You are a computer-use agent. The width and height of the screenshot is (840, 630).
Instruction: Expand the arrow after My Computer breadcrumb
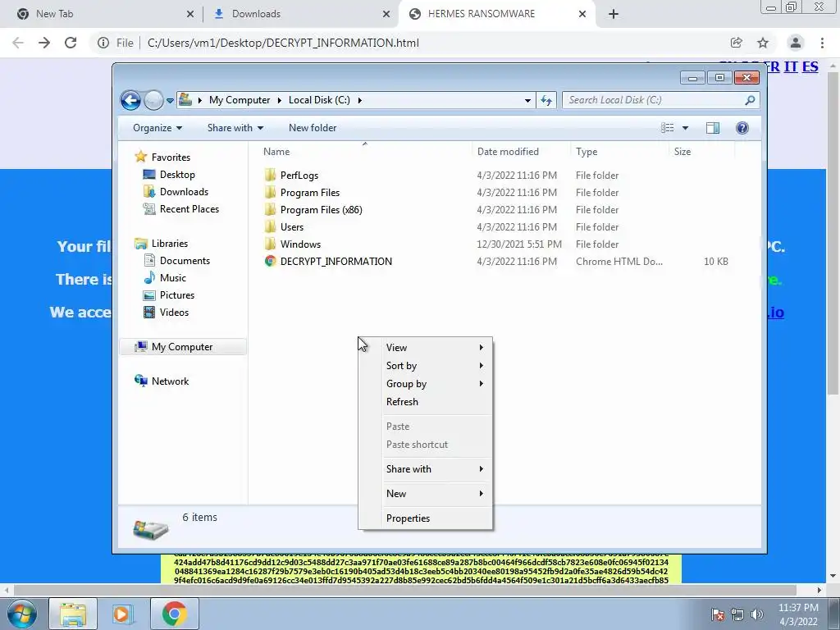click(x=279, y=100)
